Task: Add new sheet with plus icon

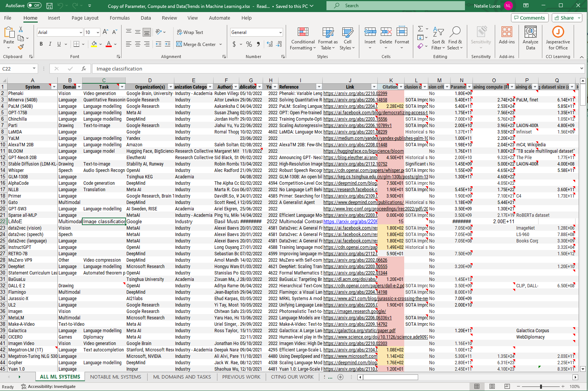Action: (340, 377)
